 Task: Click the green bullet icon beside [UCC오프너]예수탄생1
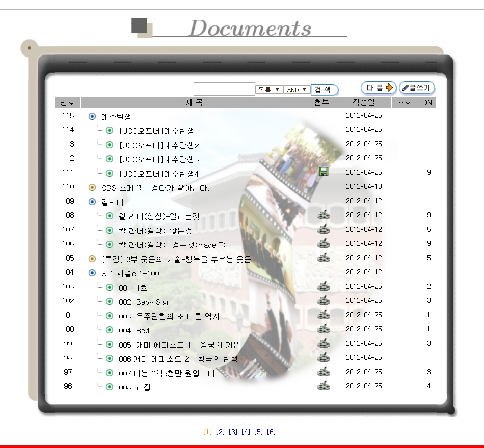pyautogui.click(x=109, y=130)
